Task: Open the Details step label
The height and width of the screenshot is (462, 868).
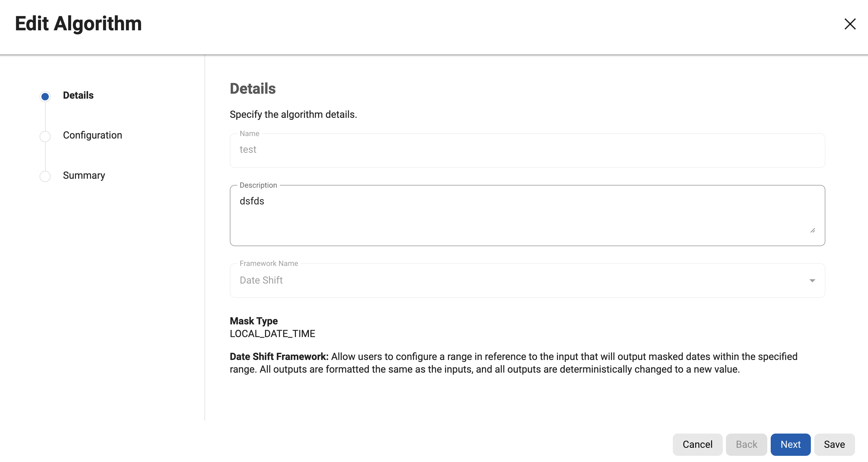Action: coord(78,96)
